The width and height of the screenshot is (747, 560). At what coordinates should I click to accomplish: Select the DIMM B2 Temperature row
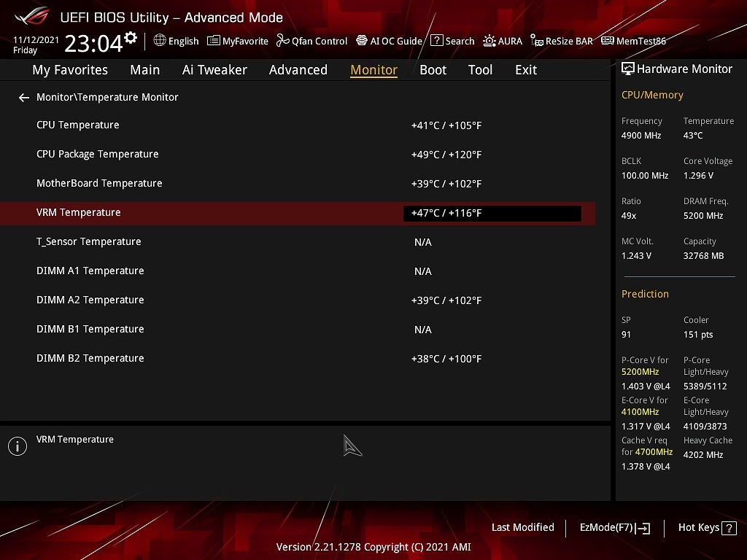point(298,359)
